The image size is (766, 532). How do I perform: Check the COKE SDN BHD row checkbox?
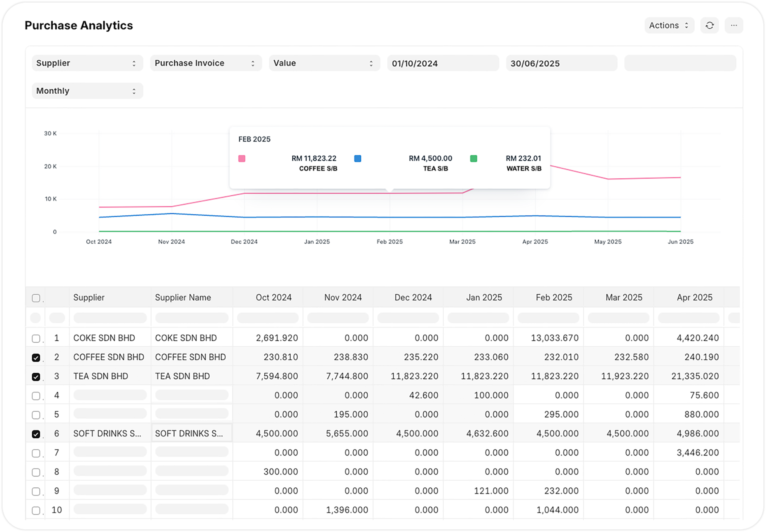[36, 338]
